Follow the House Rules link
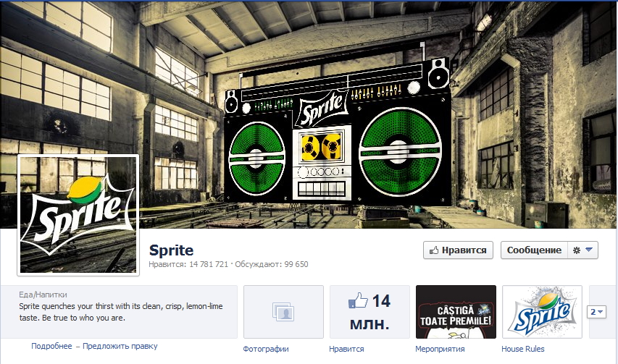This screenshot has height=364, width=618. (522, 349)
